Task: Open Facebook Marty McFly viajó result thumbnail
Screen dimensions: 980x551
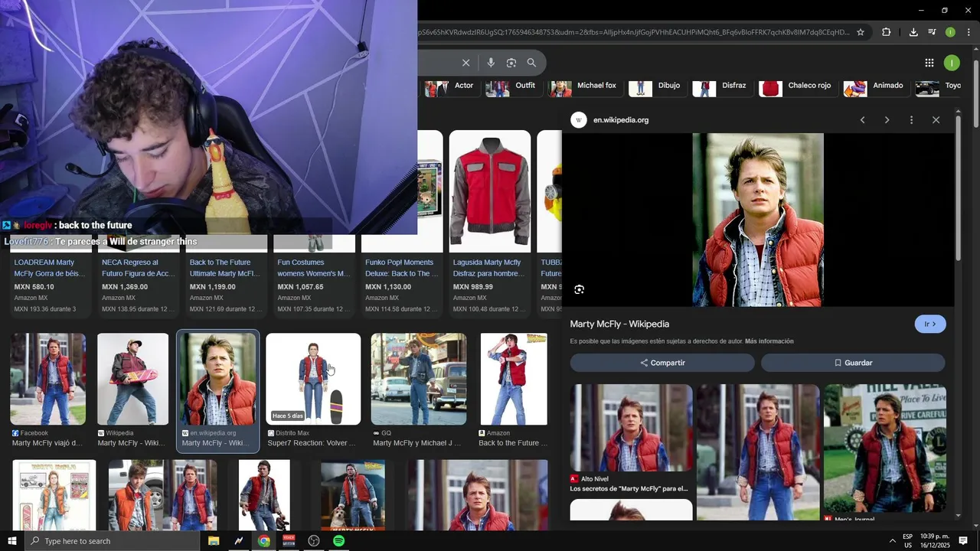Action: pos(48,379)
